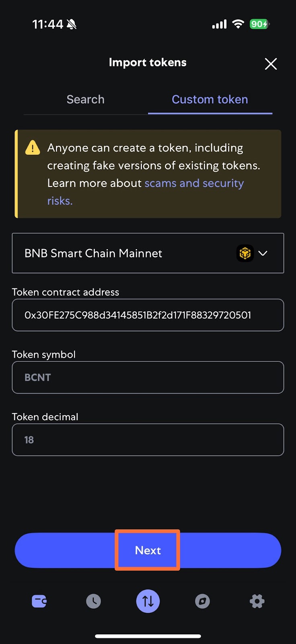Open the settings gear icon
This screenshot has width=296, height=644.
tap(257, 601)
